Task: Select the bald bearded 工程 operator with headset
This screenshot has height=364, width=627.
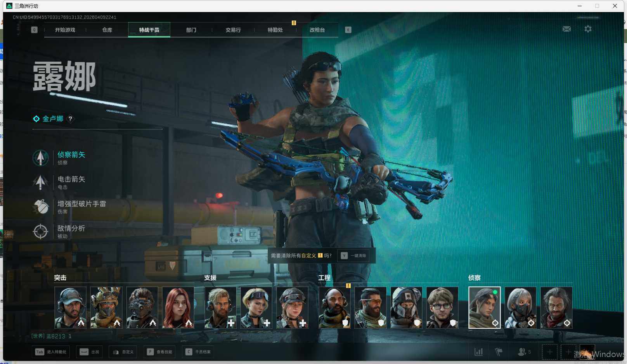Action: 334,308
